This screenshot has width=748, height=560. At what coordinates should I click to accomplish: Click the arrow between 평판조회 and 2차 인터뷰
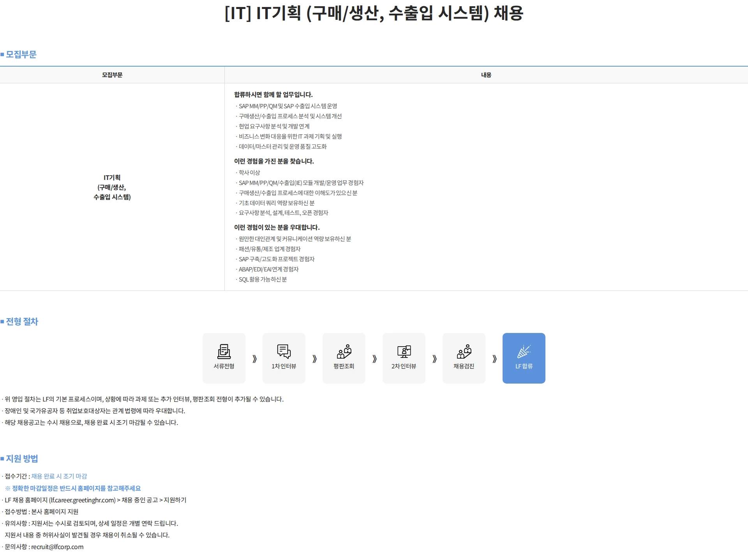[x=374, y=359]
